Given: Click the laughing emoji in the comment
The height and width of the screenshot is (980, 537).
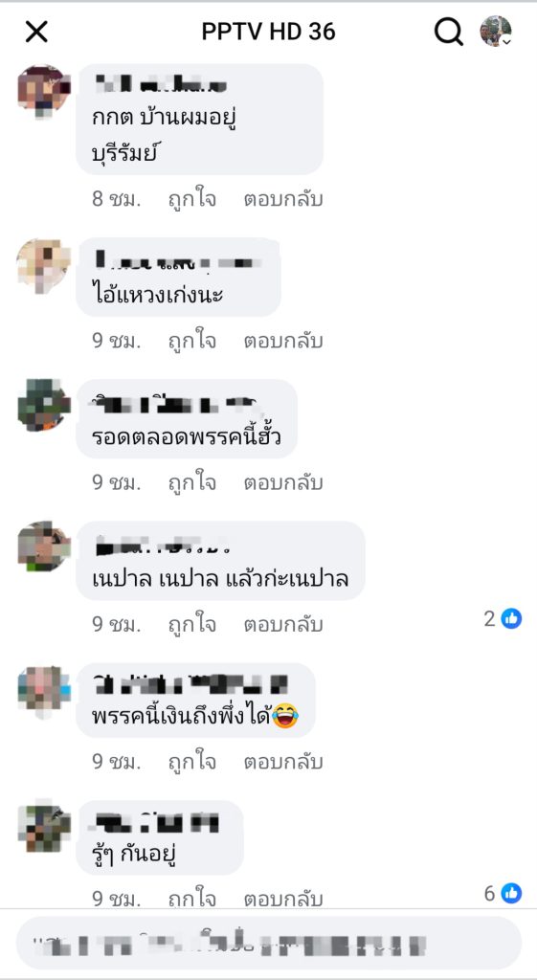Looking at the screenshot, I should (x=285, y=714).
